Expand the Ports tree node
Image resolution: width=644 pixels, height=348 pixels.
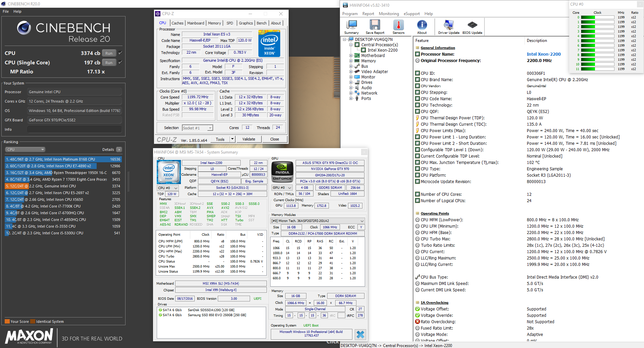351,99
